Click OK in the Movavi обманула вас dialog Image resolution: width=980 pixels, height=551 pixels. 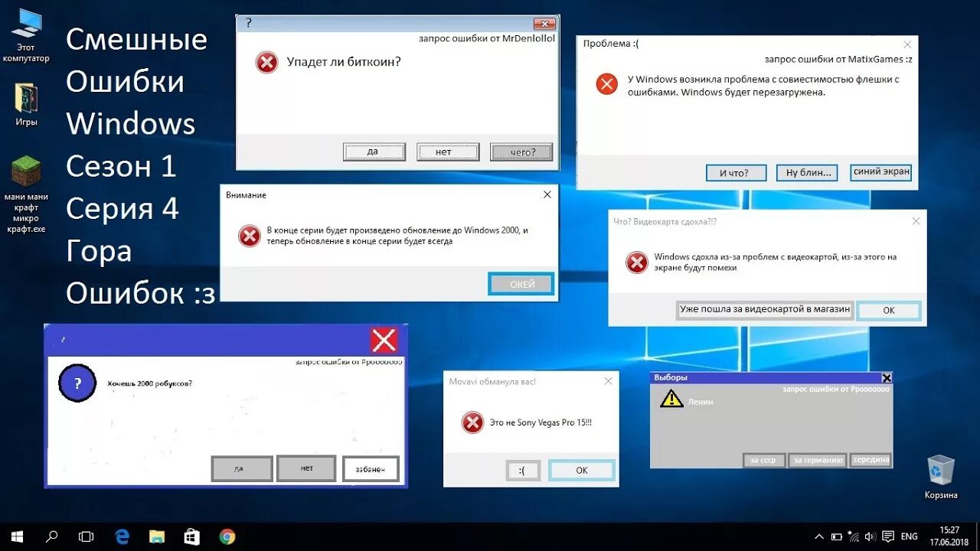click(582, 470)
